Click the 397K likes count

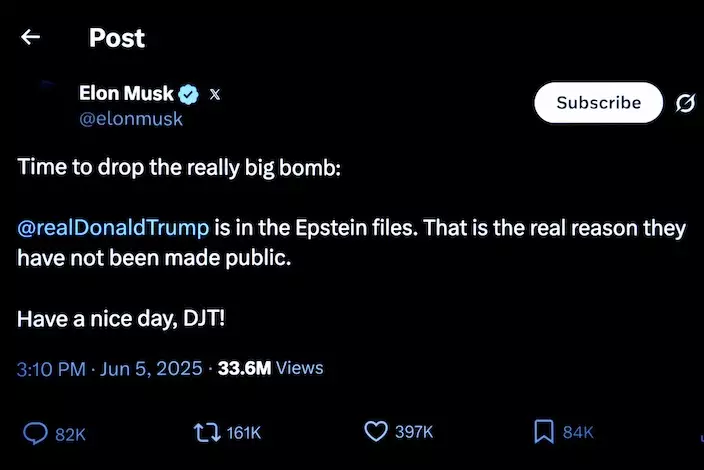pos(414,433)
